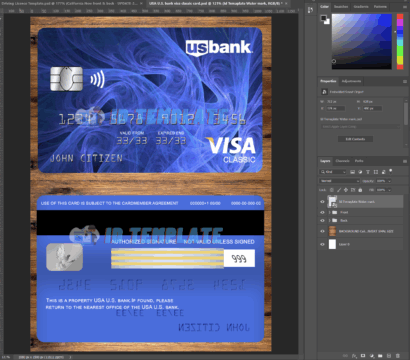Select the Color panel tab

pos(324,7)
